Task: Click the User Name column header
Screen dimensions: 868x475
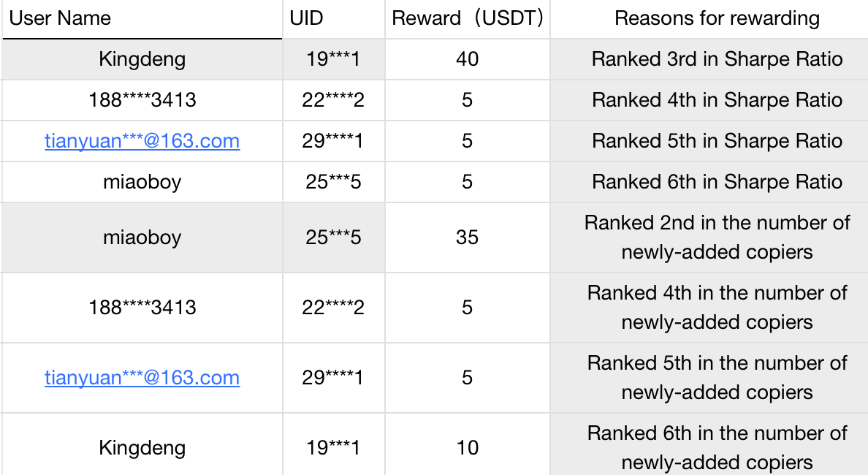Action: click(60, 18)
